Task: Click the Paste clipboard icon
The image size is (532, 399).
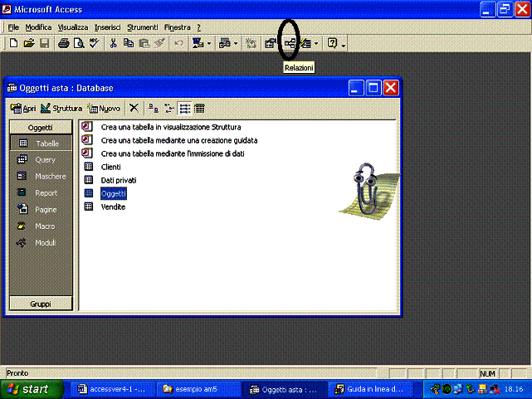Action: [144, 43]
